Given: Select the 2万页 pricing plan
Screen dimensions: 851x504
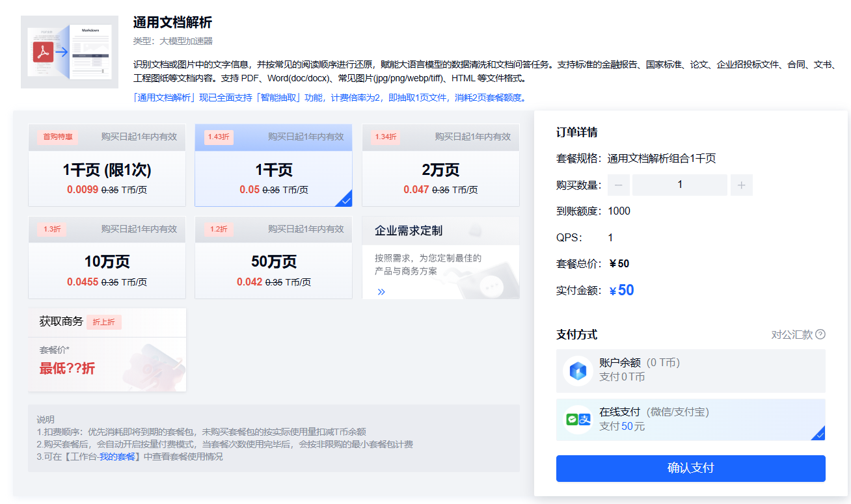Looking at the screenshot, I should pyautogui.click(x=440, y=166).
